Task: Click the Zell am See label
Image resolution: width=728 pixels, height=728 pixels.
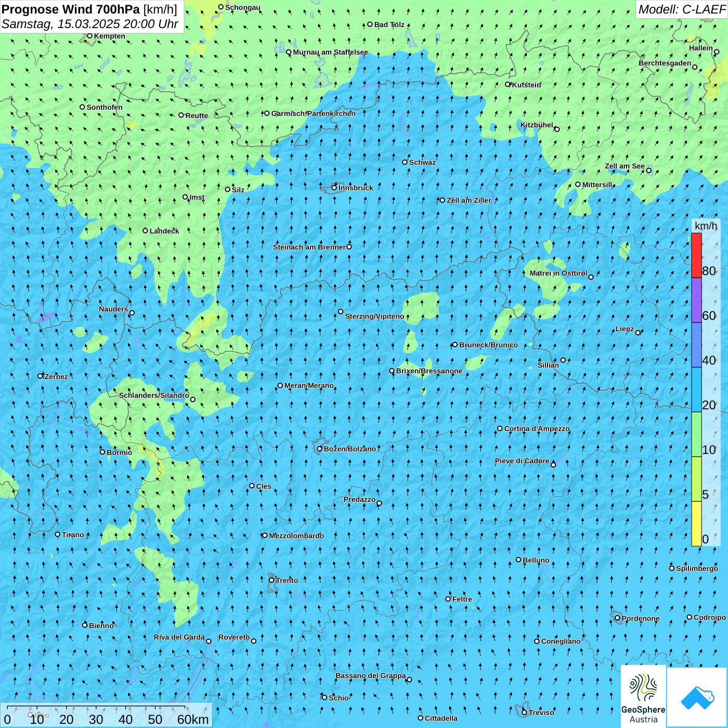Action: (x=625, y=166)
